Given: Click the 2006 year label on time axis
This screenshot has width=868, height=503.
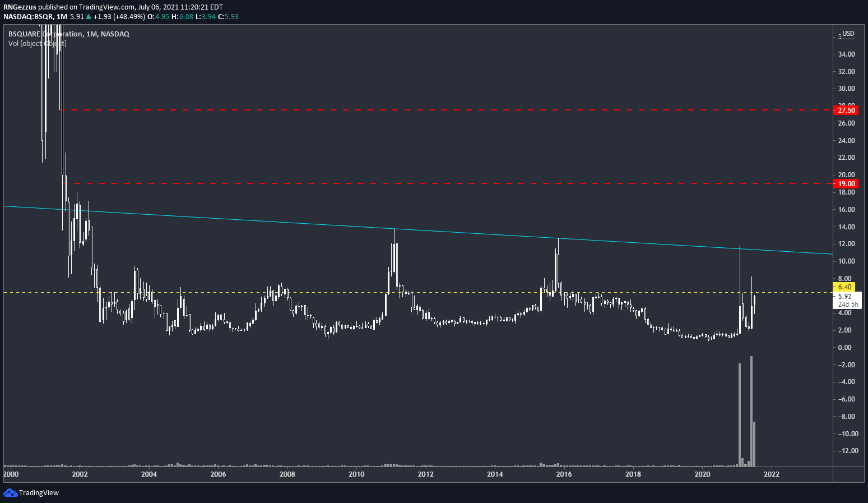Looking at the screenshot, I should [x=218, y=474].
